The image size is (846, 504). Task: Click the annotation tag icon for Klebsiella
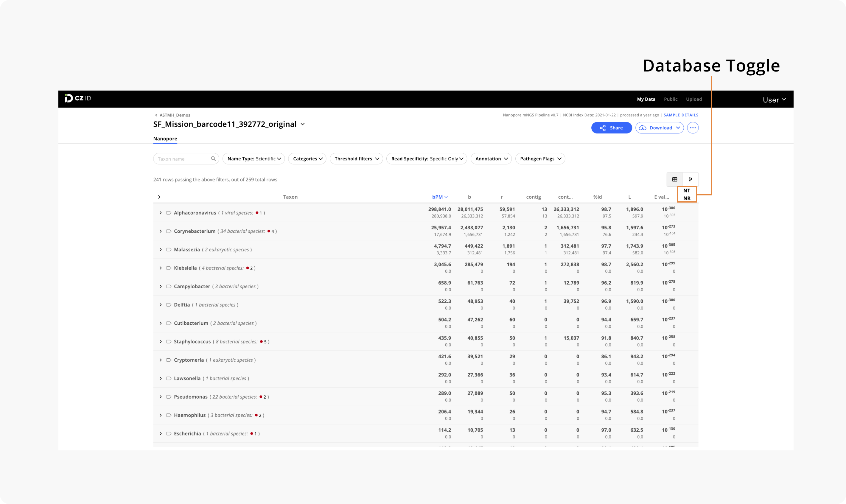(x=168, y=268)
